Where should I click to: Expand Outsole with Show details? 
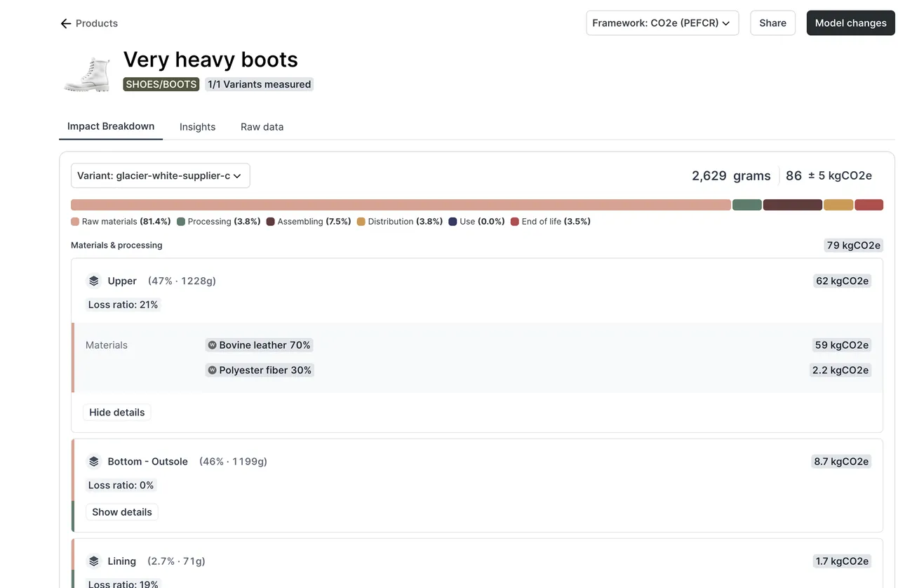[x=122, y=512]
